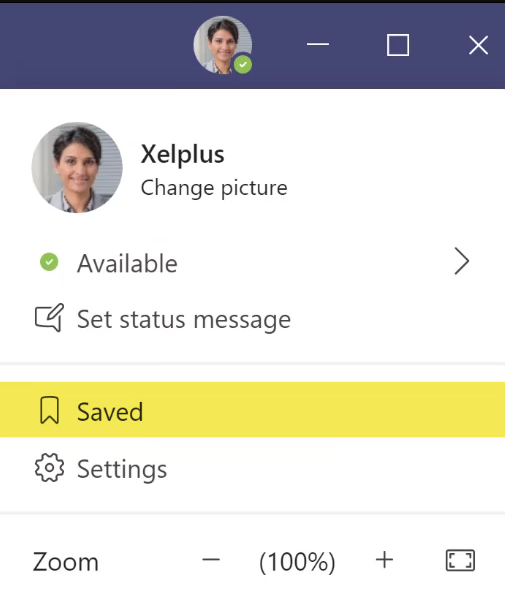
Task: Click the green Available status checkmark icon
Action: [x=49, y=262]
